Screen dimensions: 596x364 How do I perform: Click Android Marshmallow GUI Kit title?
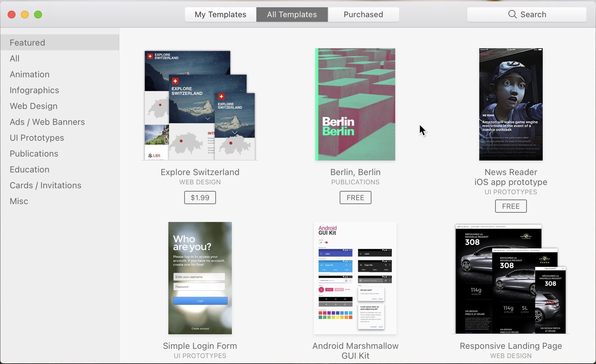(x=356, y=351)
